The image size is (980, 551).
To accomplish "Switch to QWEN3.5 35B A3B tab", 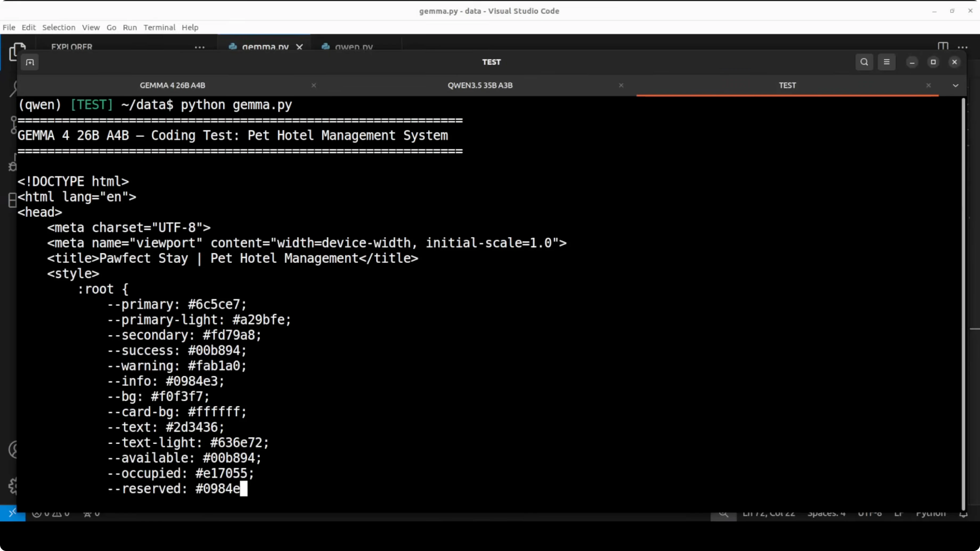I will [x=480, y=85].
